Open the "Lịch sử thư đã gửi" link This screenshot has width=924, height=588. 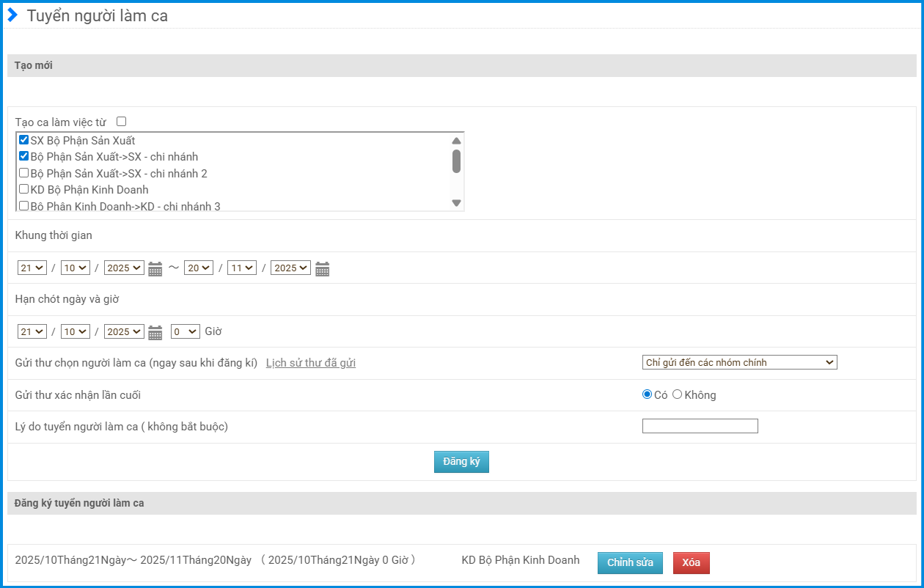point(311,363)
